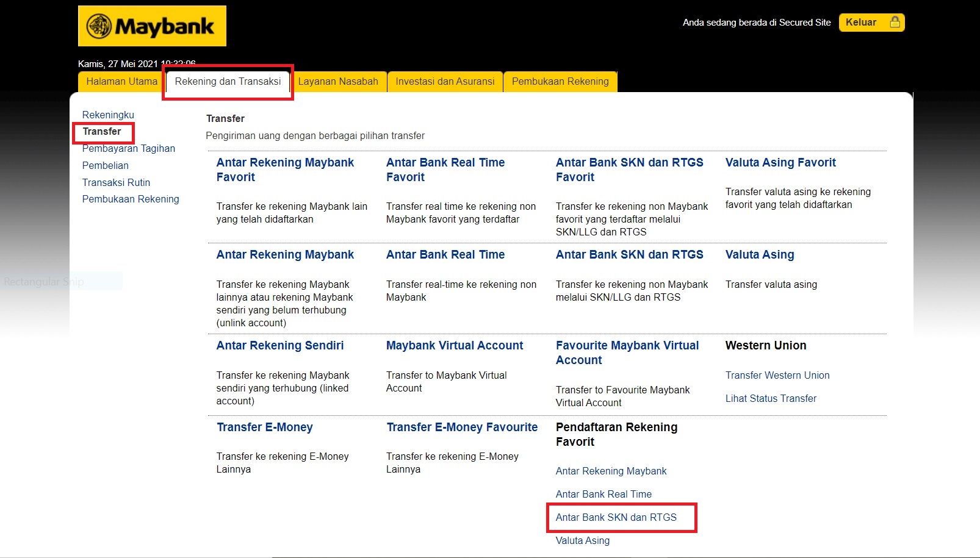980x558 pixels.
Task: Register Antar Bank SKN dan RTGS favorit
Action: click(x=616, y=518)
